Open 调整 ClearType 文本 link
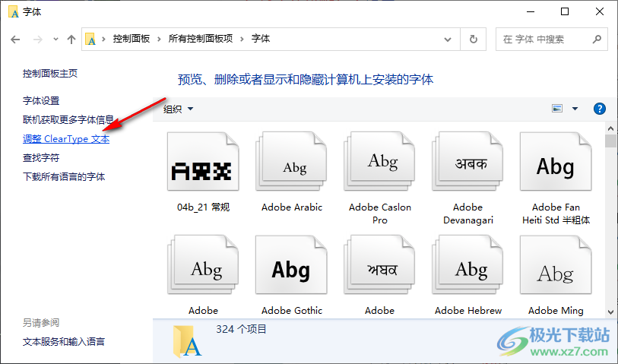 [66, 138]
